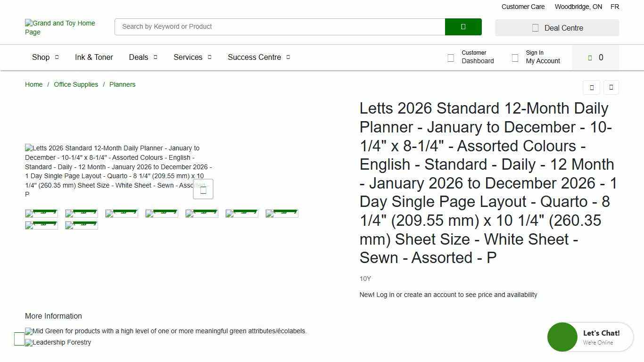This screenshot has width=644, height=362.
Task: Expand the Shop menu
Action: [45, 58]
